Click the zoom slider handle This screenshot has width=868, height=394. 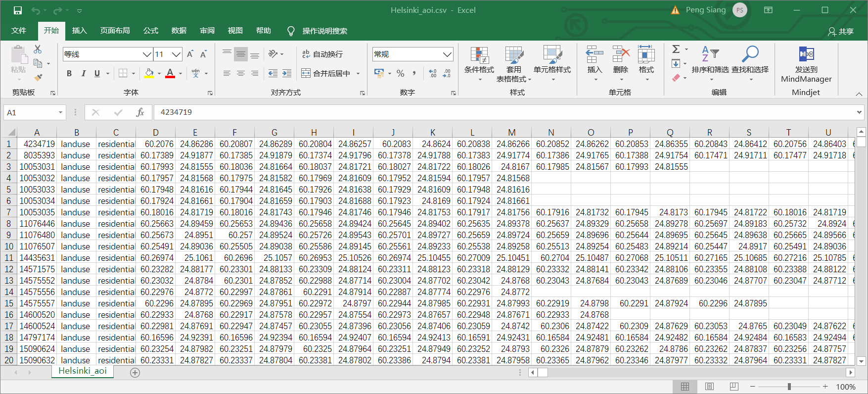[x=789, y=387]
